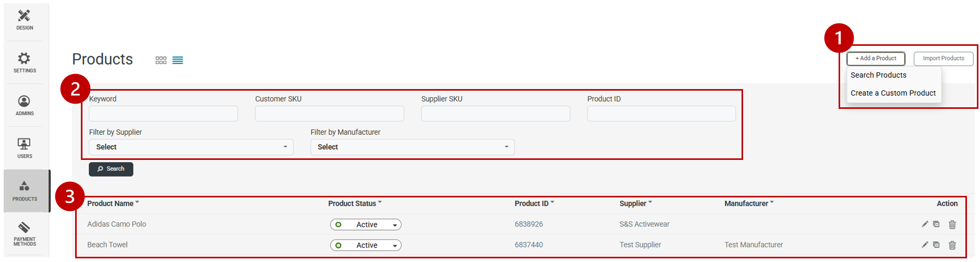Open the Settings gear in sidebar

pos(24,63)
